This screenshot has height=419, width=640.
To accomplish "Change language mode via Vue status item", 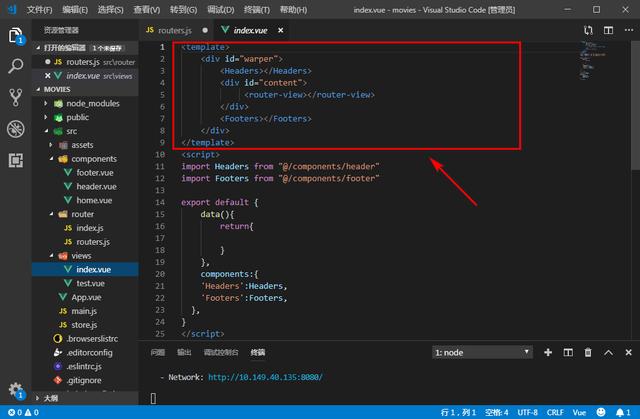I will 579,412.
